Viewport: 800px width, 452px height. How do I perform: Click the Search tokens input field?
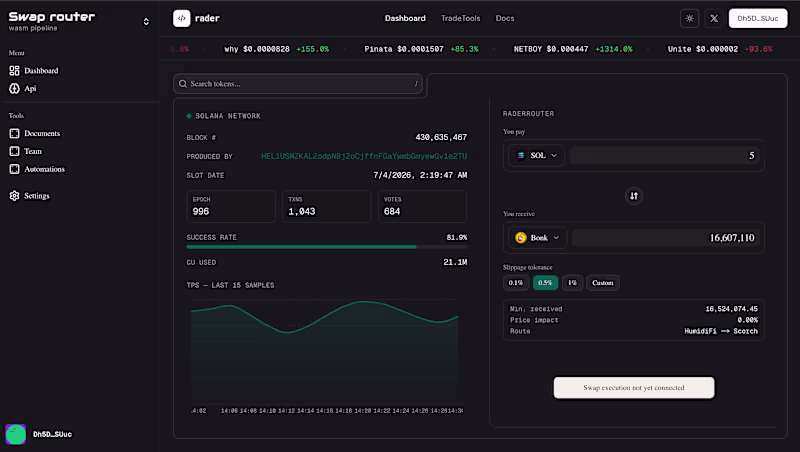pos(298,84)
